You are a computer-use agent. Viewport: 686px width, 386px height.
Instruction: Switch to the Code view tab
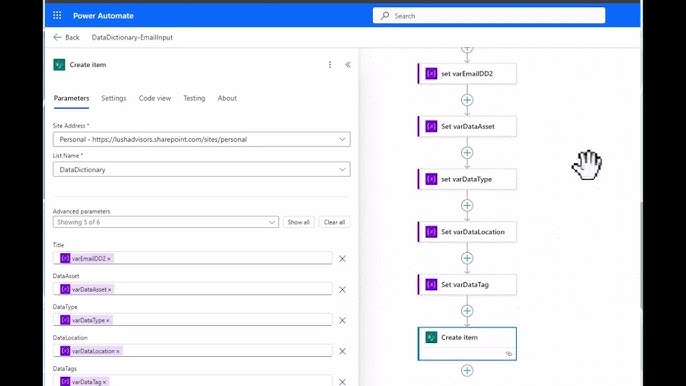155,98
